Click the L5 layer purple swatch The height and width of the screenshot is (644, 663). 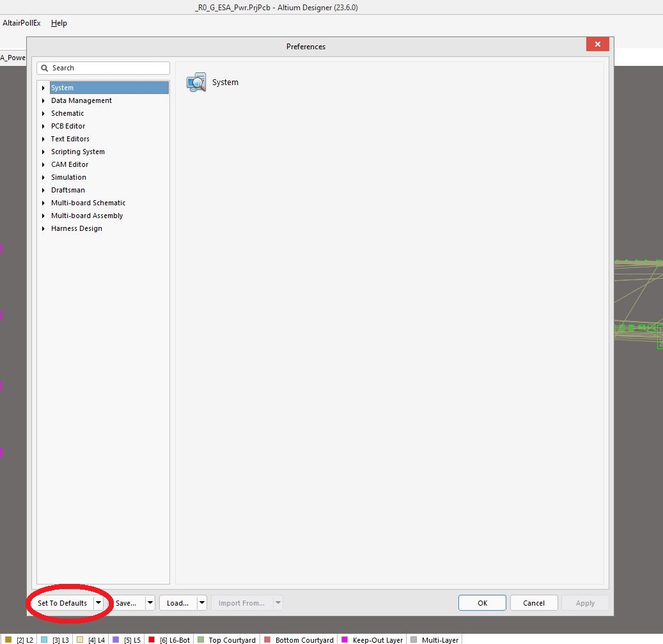(116, 640)
